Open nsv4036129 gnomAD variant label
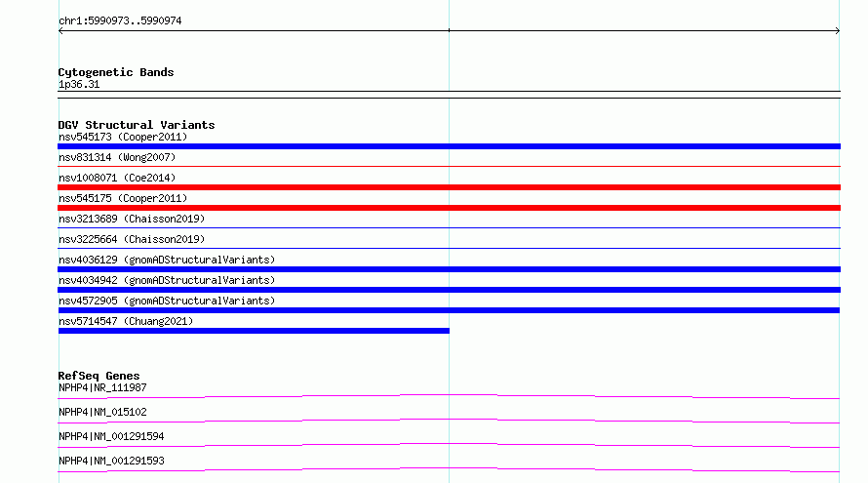The width and height of the screenshot is (868, 483). click(167, 260)
